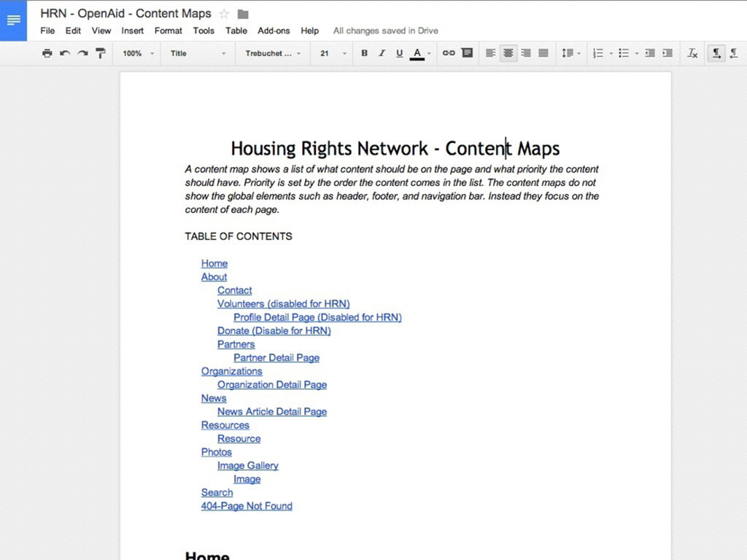Viewport: 747px width, 560px height.
Task: Place cursor in Housing Rights Network heading
Action: click(395, 149)
